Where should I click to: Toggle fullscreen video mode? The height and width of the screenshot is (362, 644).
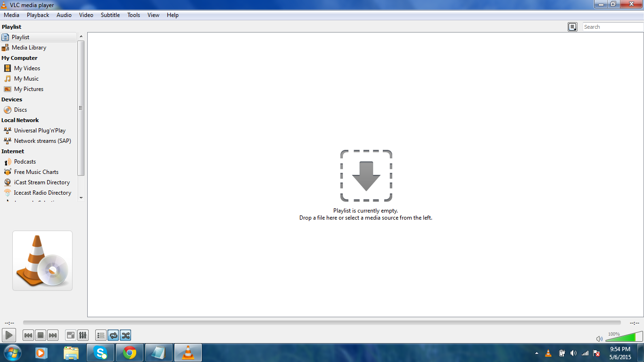[71, 335]
